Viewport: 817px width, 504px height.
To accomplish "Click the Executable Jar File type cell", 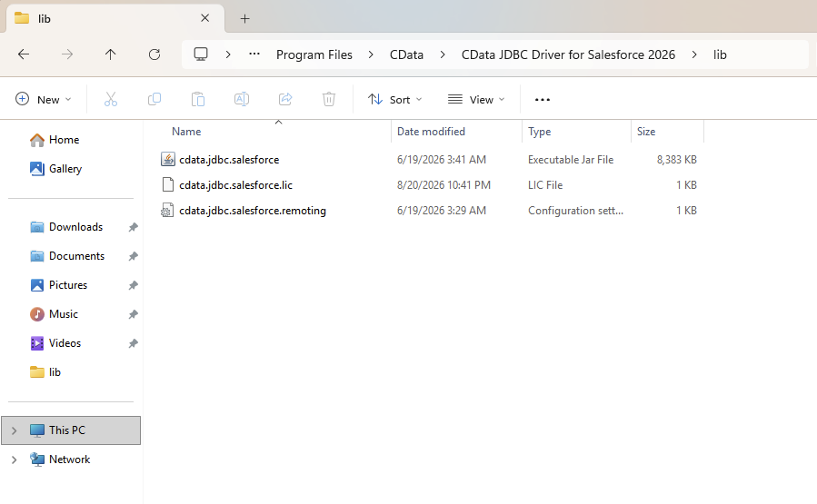I will (571, 159).
